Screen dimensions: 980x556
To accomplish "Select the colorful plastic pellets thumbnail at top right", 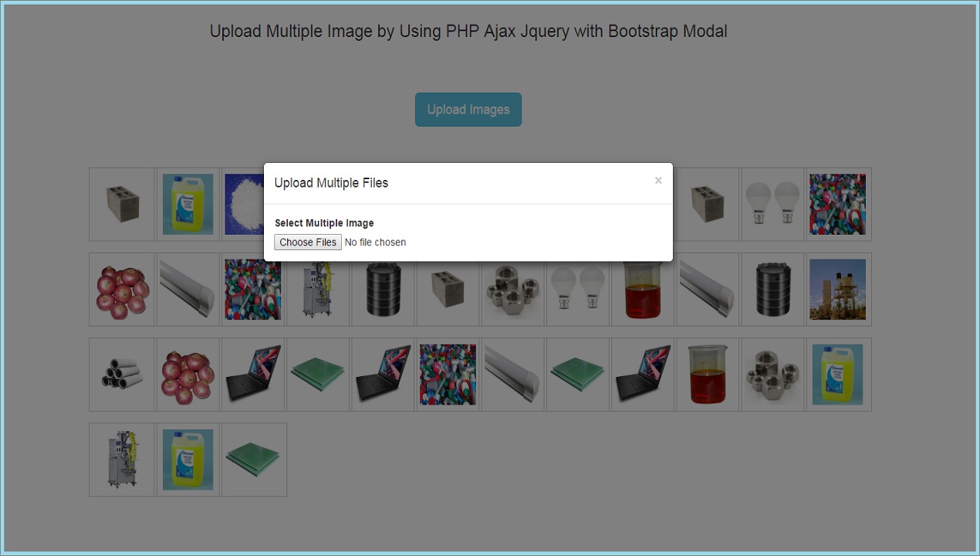I will [x=837, y=204].
